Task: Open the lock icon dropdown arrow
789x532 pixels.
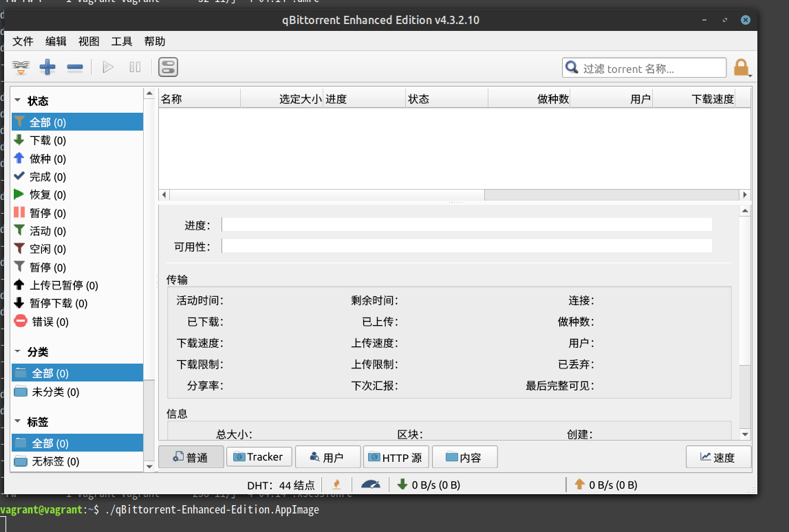Action: click(750, 76)
